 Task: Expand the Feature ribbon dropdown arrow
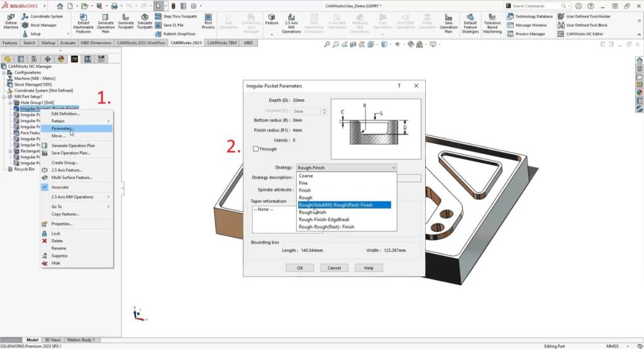tap(272, 35)
